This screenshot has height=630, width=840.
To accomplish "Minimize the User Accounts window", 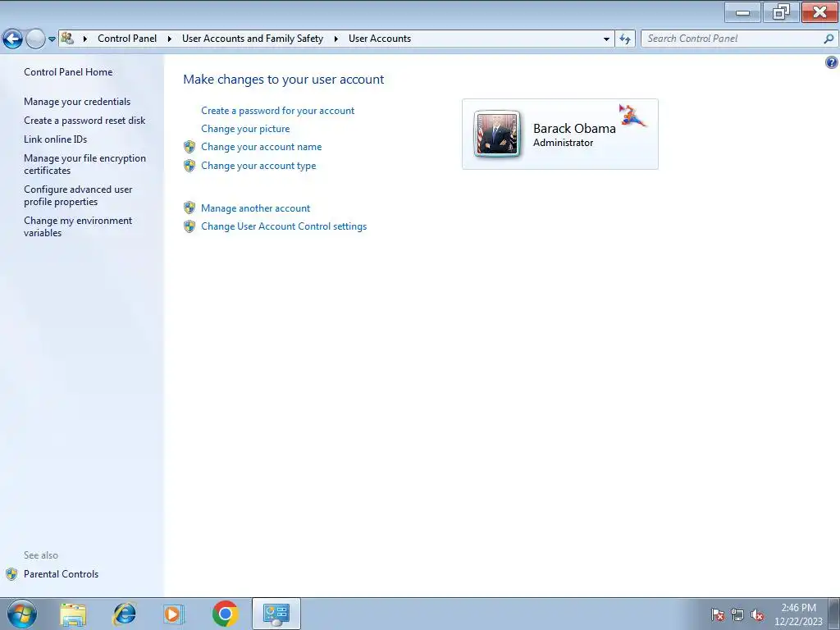I will pyautogui.click(x=742, y=12).
